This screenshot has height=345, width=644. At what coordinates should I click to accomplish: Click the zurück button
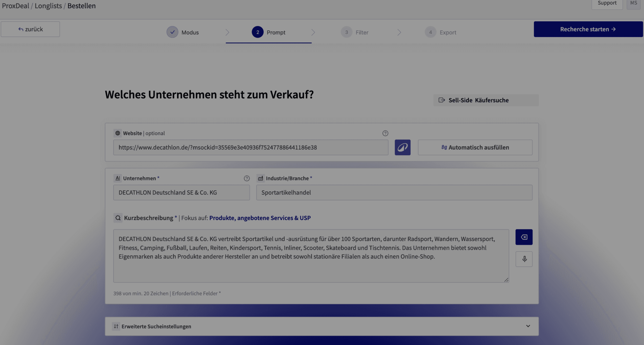pyautogui.click(x=30, y=29)
